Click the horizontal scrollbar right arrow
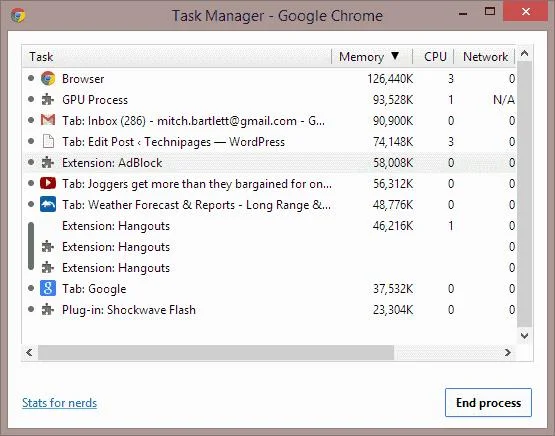 pos(507,352)
